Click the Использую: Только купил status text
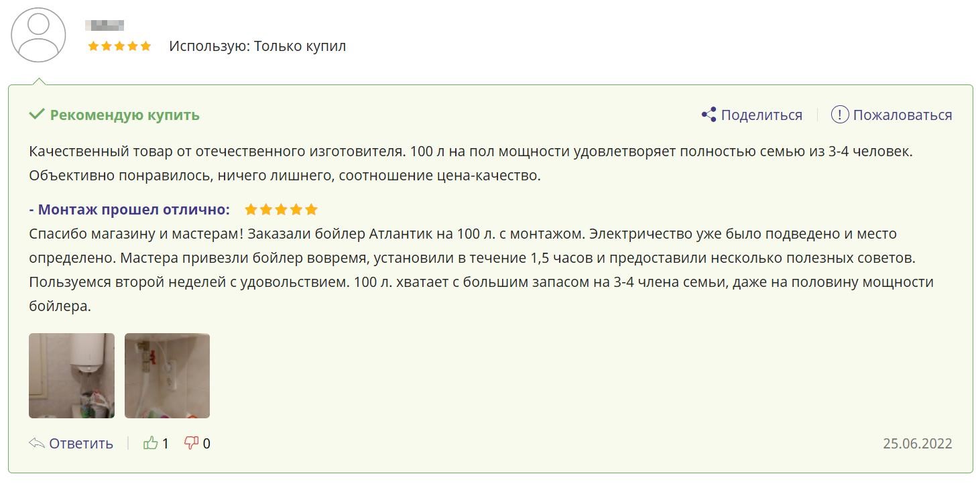Viewport: 980px width, 486px height. click(x=257, y=46)
